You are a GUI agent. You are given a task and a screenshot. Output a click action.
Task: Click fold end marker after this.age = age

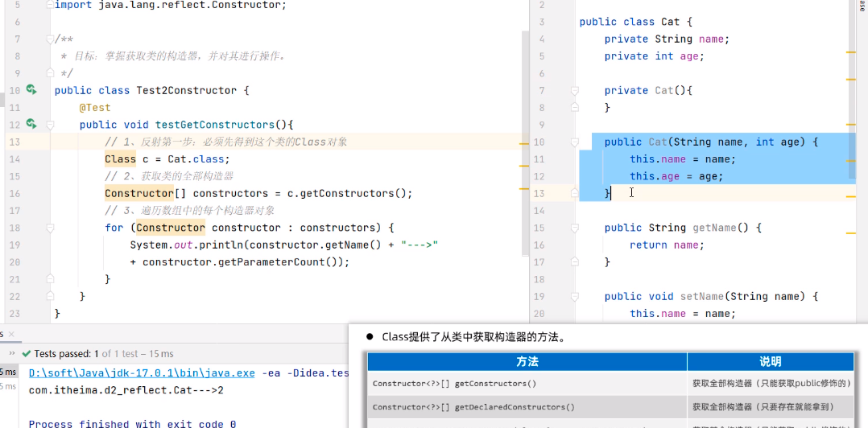pyautogui.click(x=575, y=193)
